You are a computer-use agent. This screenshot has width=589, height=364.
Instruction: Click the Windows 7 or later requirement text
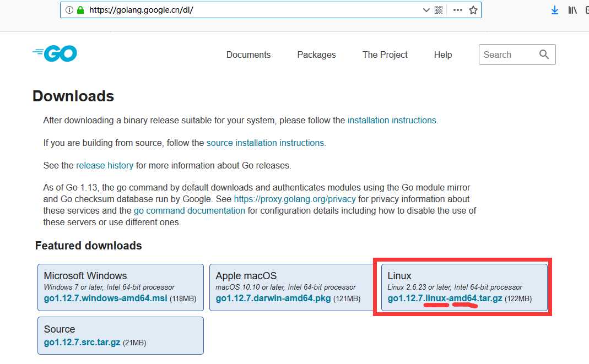point(109,287)
